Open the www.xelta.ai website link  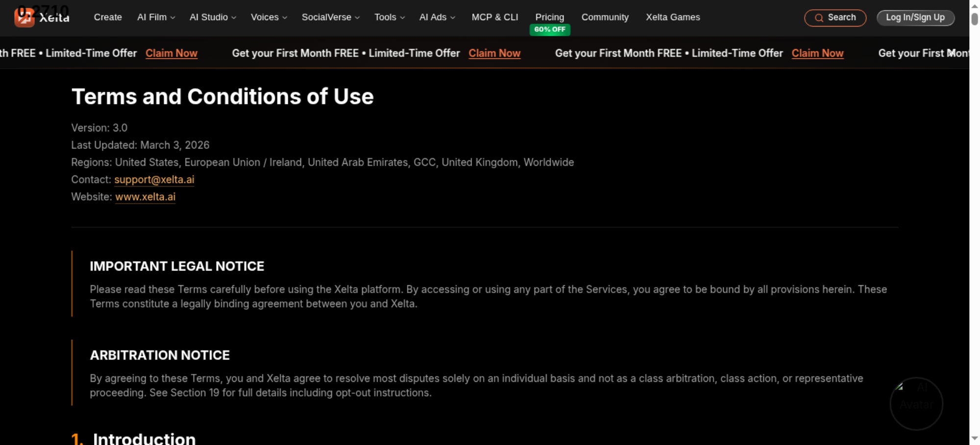[x=145, y=197]
